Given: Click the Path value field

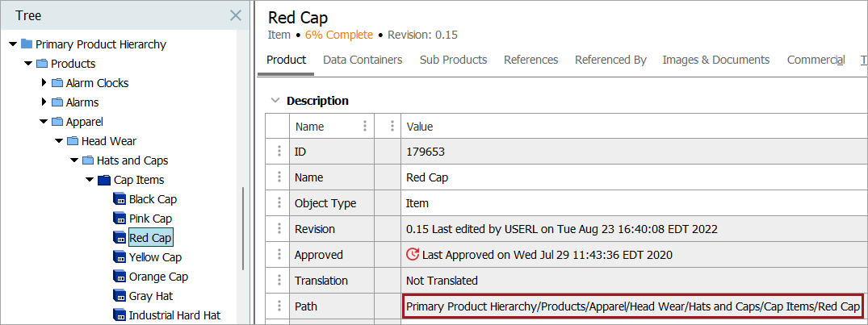Looking at the screenshot, I should click(x=632, y=306).
